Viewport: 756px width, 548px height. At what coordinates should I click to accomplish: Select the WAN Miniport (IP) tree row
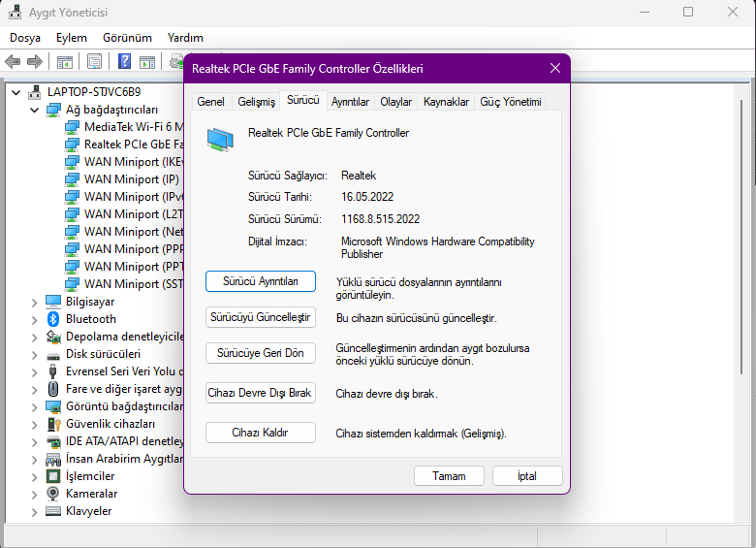124,179
